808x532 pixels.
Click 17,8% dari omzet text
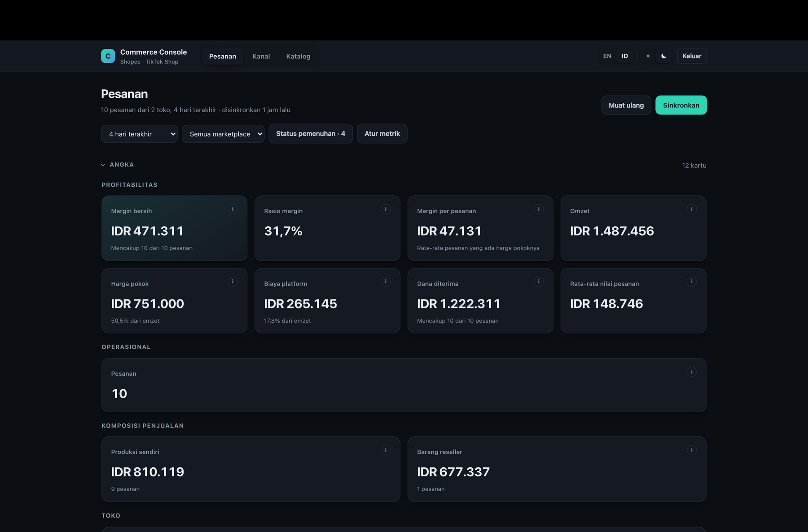coord(287,321)
